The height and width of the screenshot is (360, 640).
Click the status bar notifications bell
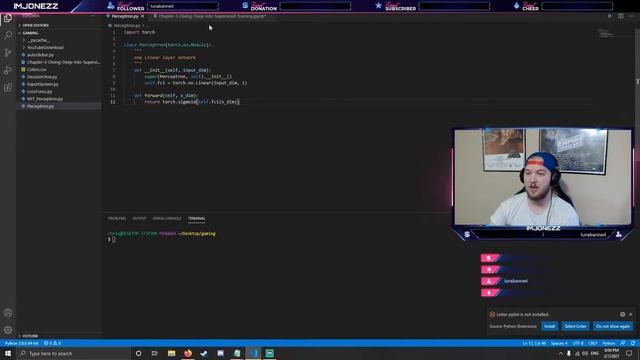633,343
